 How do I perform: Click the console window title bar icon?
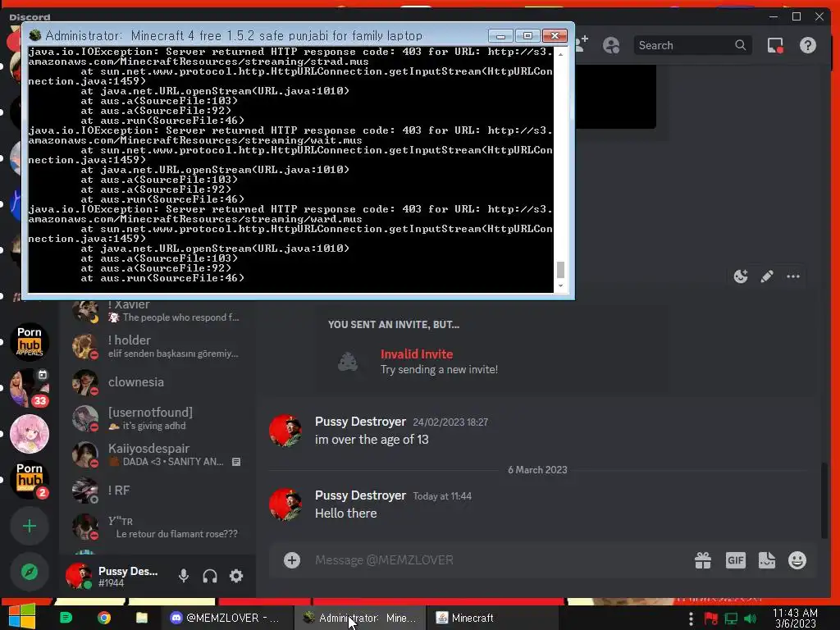pyautogui.click(x=35, y=35)
